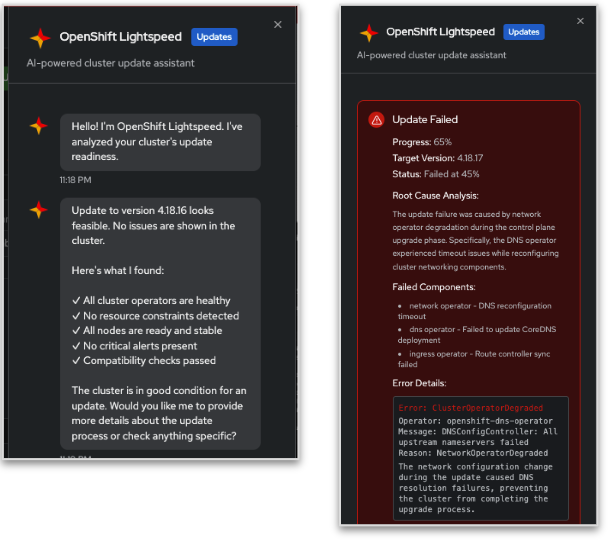Click 'Status: Failed at 45%' text
Viewport: 614px width, 548px height.
435,174
